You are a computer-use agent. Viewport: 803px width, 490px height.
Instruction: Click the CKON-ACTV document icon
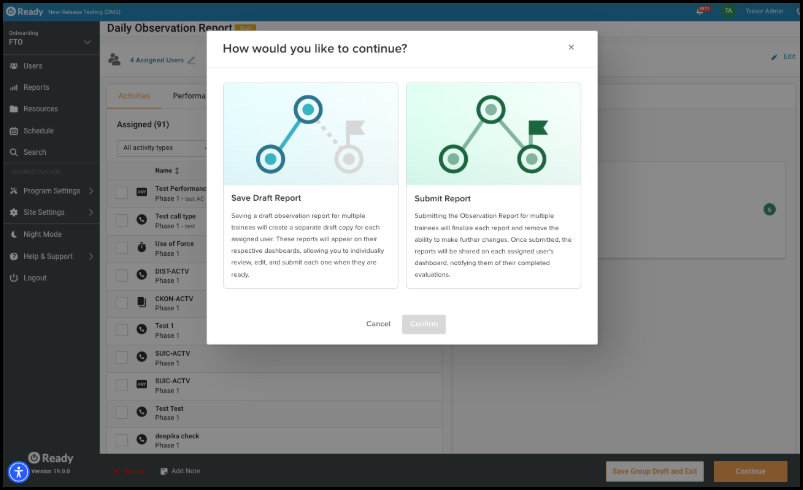pos(142,302)
